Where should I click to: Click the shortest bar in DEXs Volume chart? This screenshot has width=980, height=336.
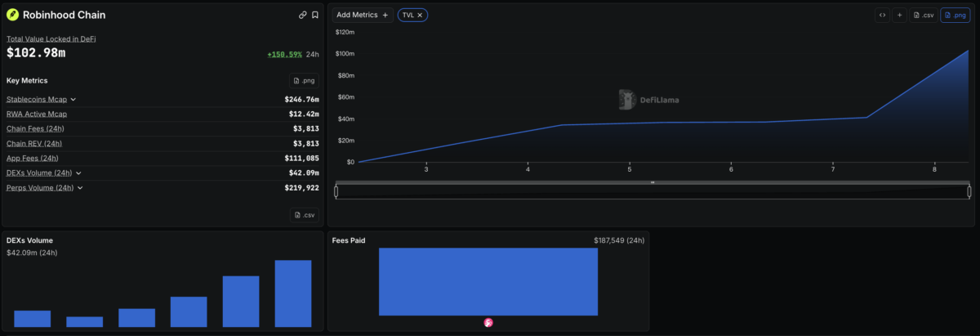pos(84,322)
